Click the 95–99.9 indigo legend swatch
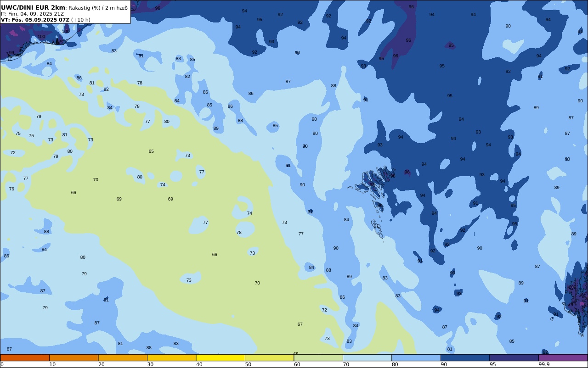This screenshot has height=368, width=588. click(x=514, y=357)
